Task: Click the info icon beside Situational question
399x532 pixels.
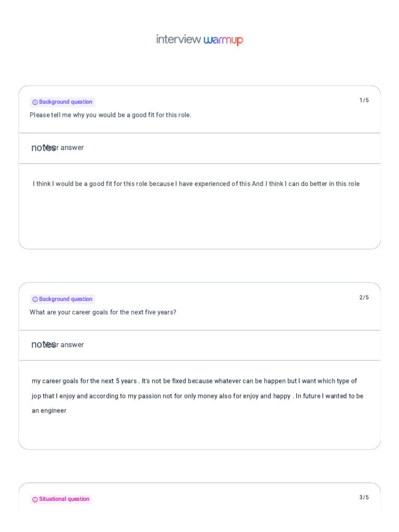Action: (x=35, y=499)
